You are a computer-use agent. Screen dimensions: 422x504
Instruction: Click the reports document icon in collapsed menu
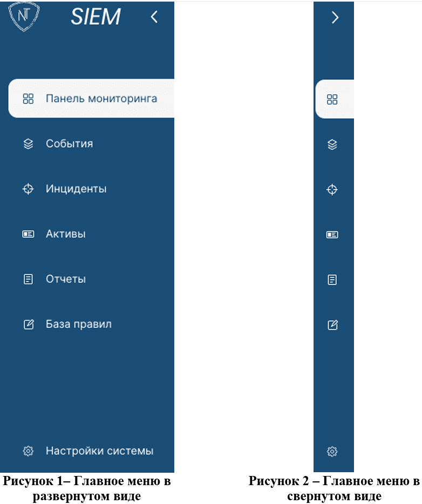point(332,280)
